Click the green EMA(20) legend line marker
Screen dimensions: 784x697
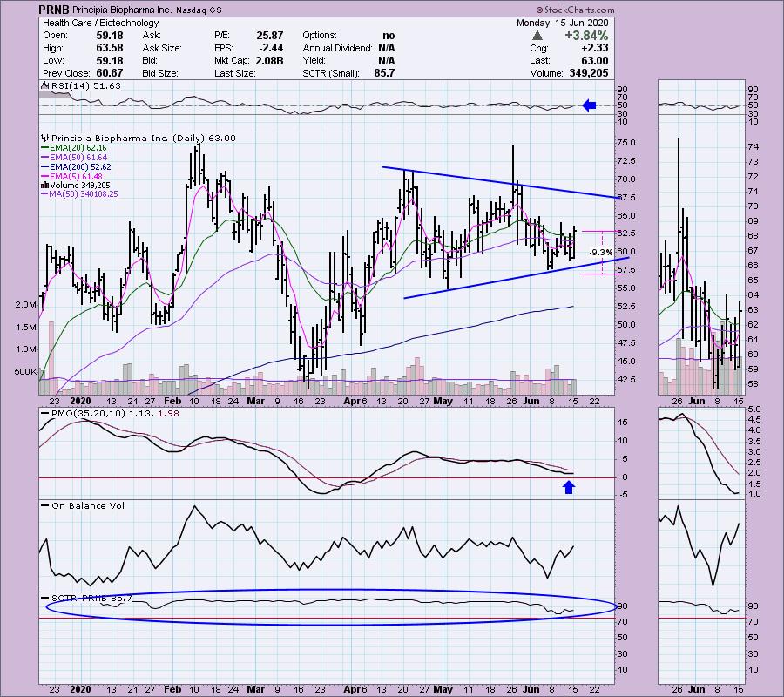point(44,148)
